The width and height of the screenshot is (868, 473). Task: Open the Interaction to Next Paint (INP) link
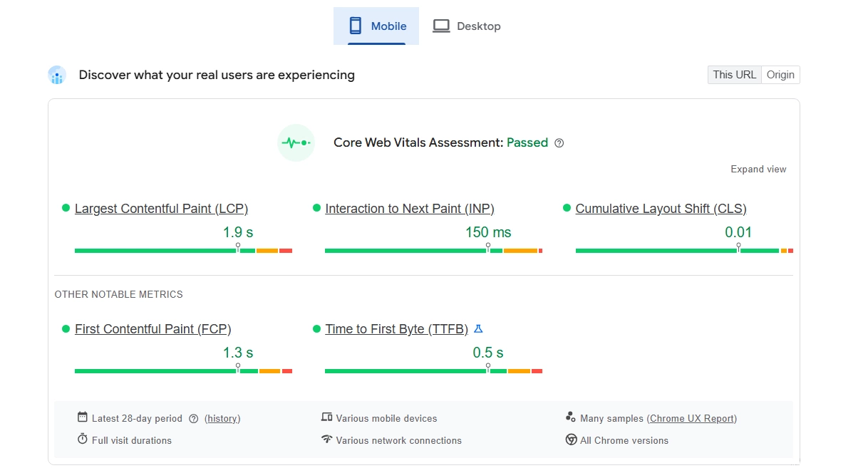[410, 209]
